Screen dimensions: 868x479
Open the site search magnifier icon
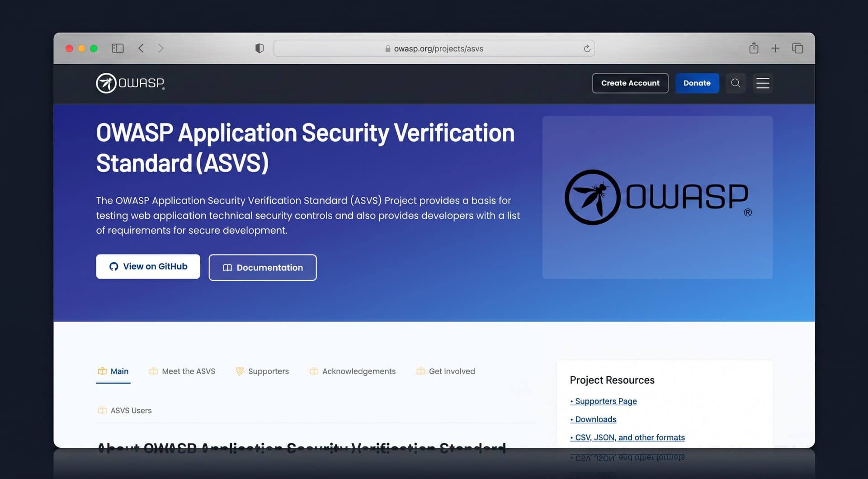(x=736, y=83)
